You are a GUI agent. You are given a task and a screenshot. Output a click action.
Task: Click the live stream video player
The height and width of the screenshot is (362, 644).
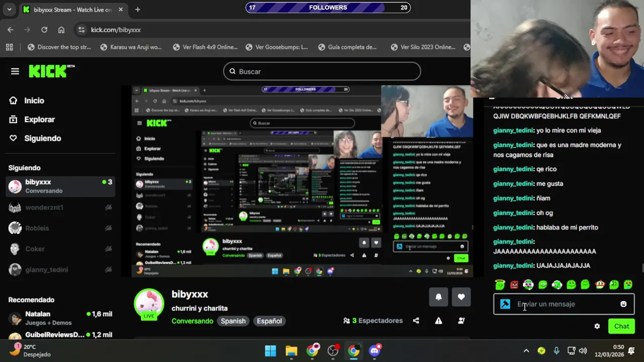302,181
